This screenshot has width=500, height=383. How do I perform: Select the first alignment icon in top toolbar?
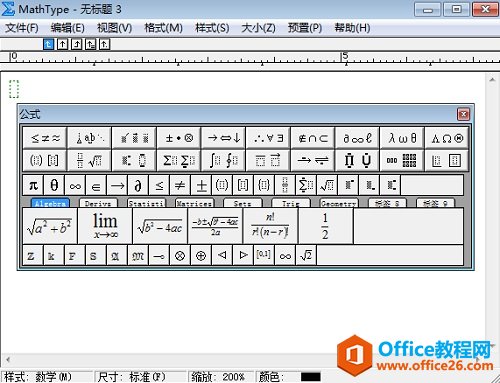point(49,44)
